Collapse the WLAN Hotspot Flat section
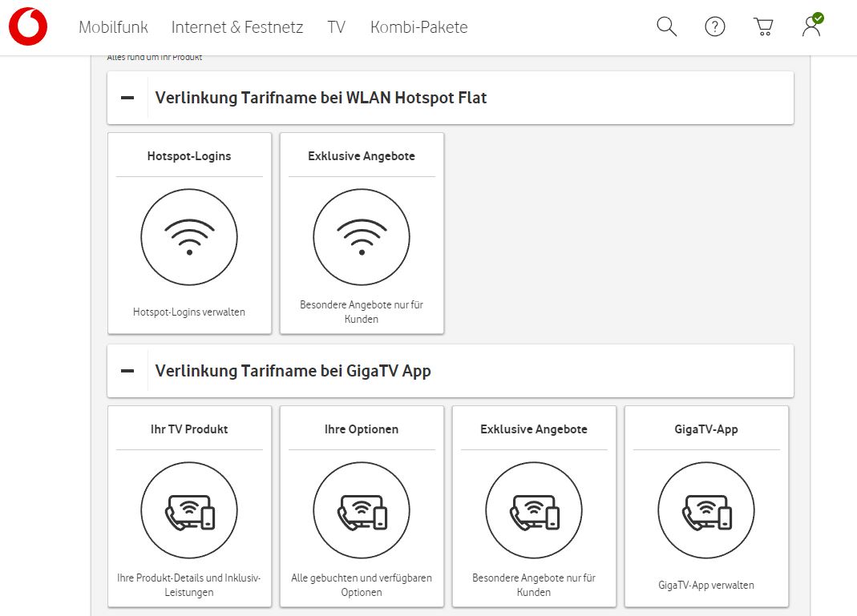This screenshot has width=857, height=616. (127, 98)
